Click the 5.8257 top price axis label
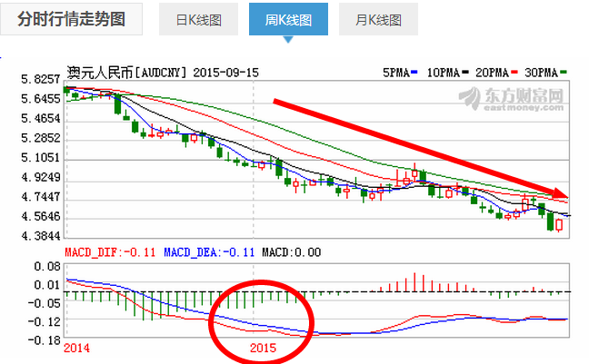 (x=39, y=80)
